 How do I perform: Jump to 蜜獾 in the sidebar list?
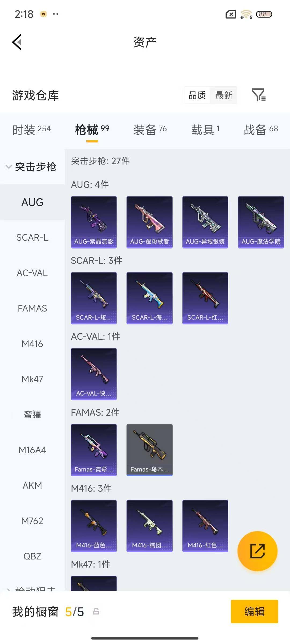32,415
